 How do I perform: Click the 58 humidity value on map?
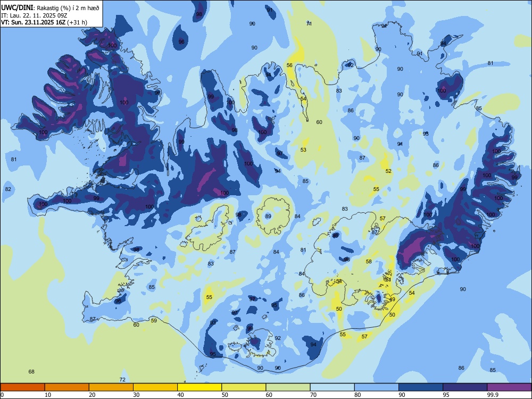[369, 262]
